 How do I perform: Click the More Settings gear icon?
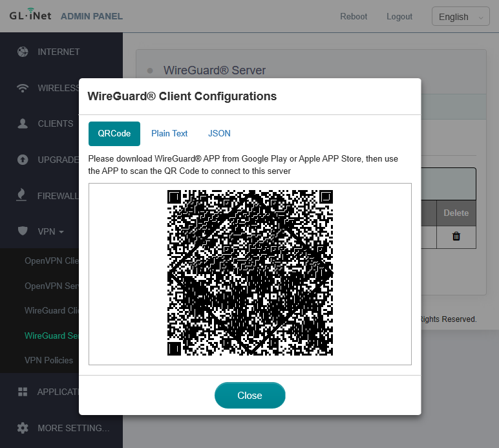[23, 428]
